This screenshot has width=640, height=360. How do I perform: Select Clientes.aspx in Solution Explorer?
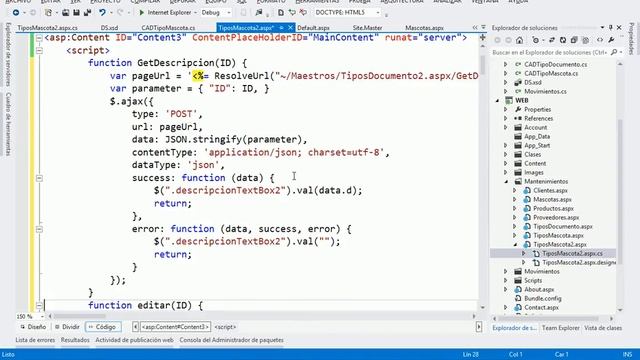550,191
